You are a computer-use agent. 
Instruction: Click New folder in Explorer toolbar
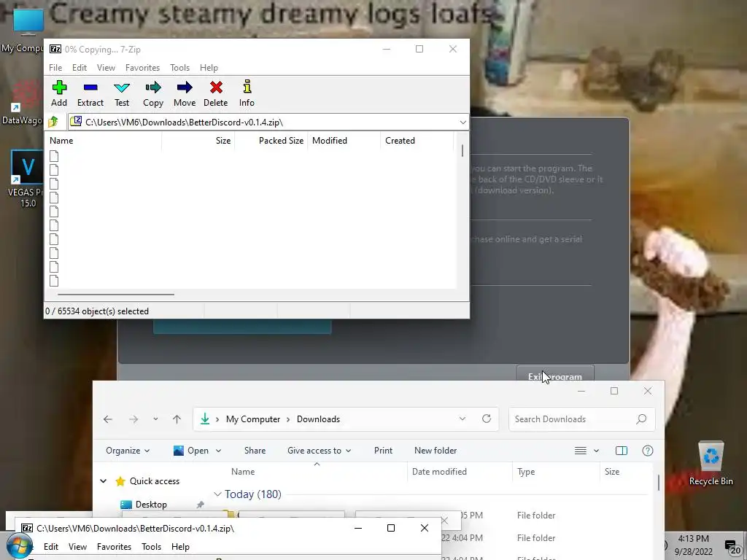pyautogui.click(x=436, y=451)
